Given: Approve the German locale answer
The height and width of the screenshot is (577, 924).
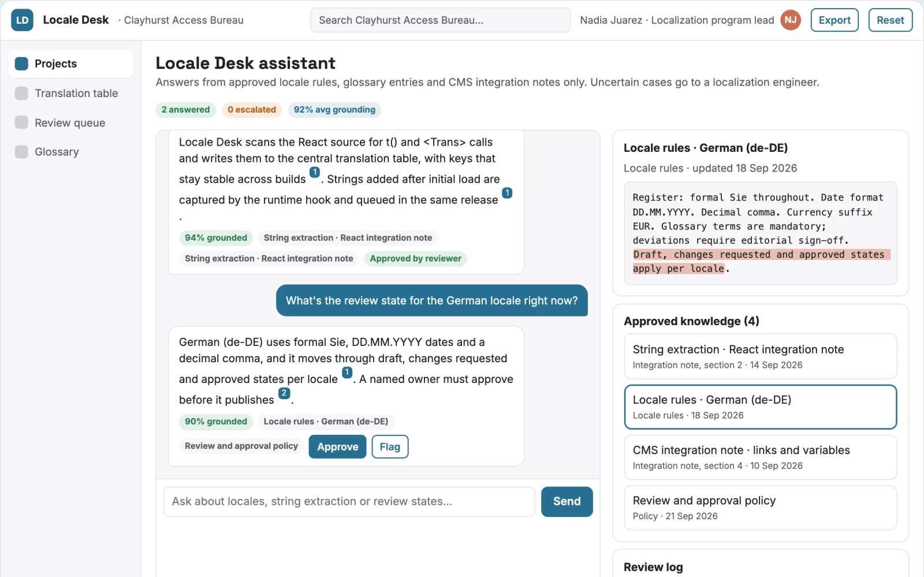Looking at the screenshot, I should [x=337, y=446].
